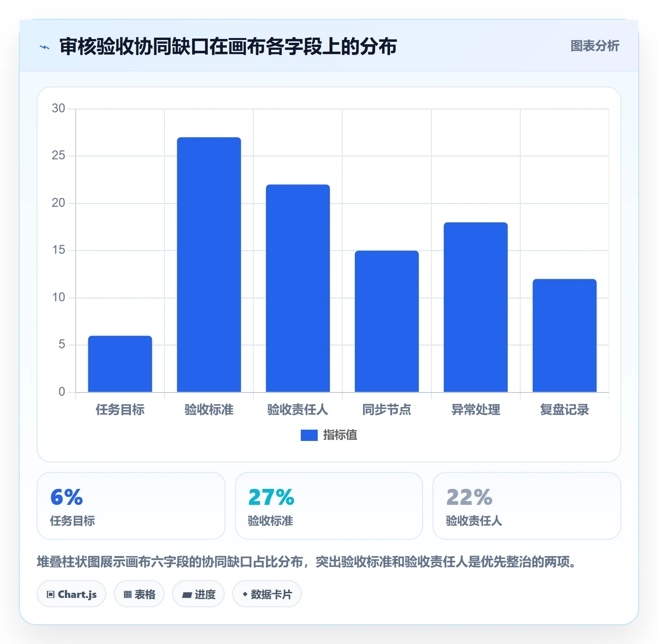
Task: Click the Chart.js tag chip
Action: pos(71,594)
